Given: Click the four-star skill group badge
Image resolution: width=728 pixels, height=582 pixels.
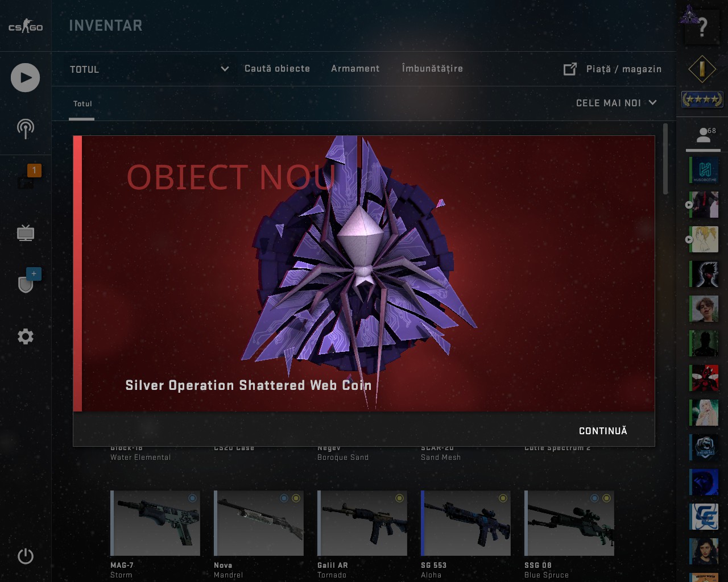Looking at the screenshot, I should (x=702, y=99).
